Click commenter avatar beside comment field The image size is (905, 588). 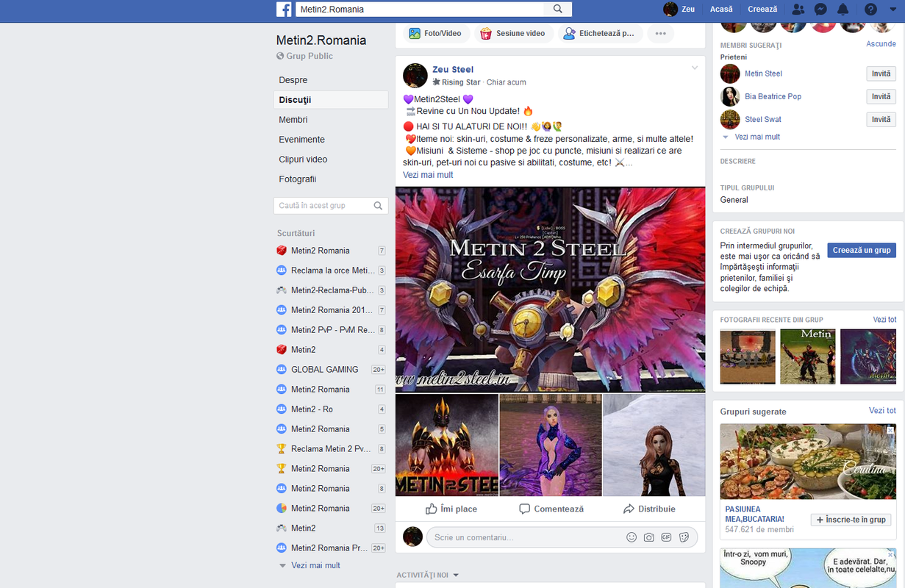(x=413, y=537)
